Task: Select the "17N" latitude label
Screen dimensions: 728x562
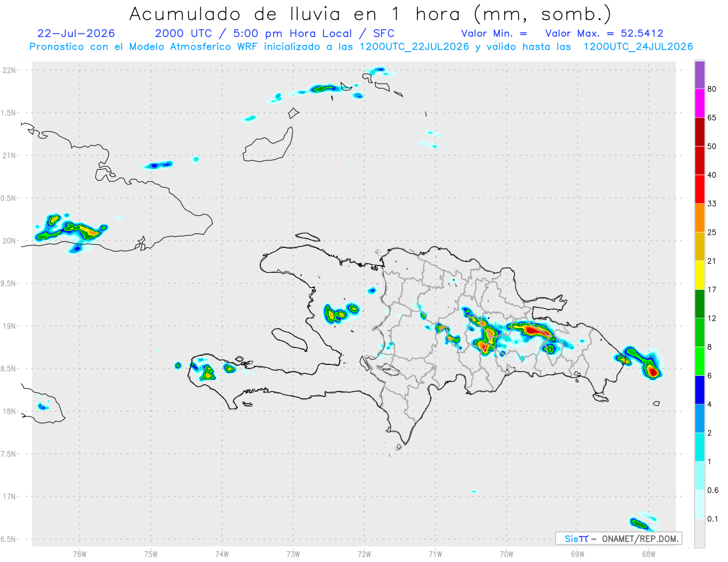Action: click(10, 497)
